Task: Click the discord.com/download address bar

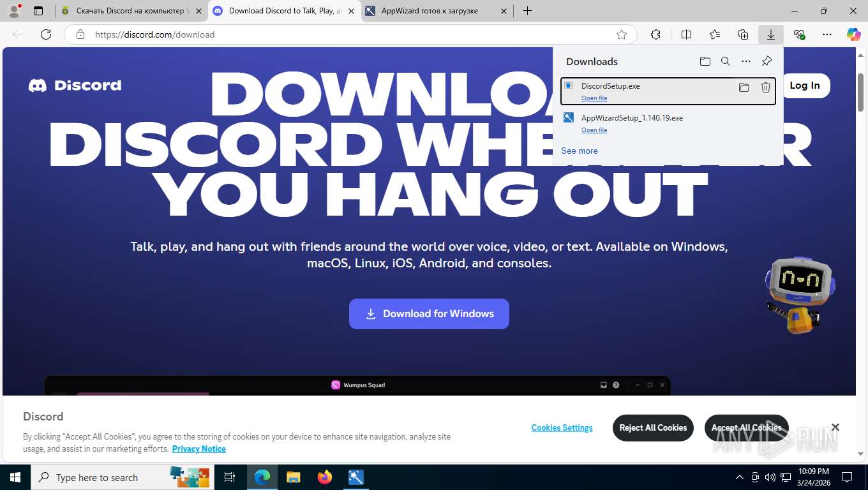Action: tap(350, 34)
